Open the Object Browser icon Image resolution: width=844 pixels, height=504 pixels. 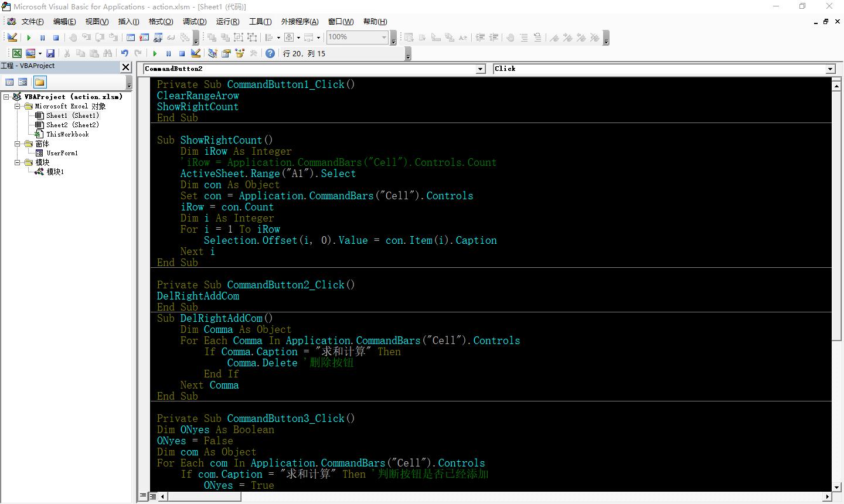pos(240,53)
